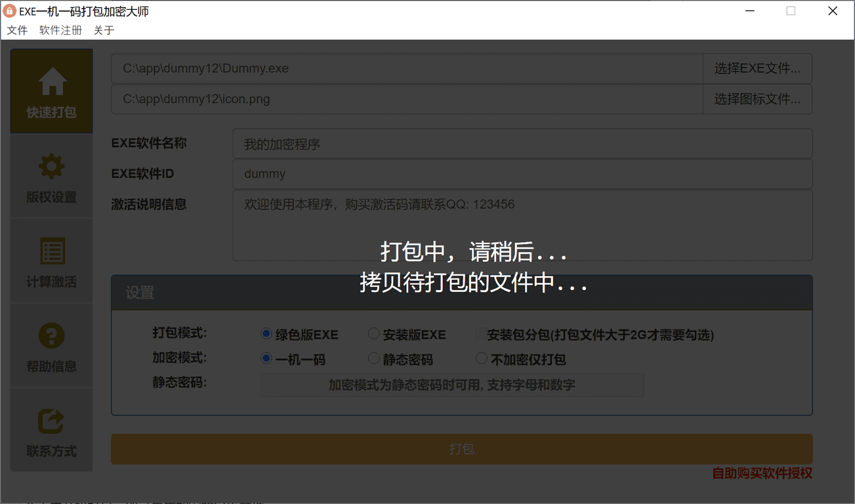Select 不加密仅打包 option
This screenshot has width=855, height=504.
coord(481,359)
